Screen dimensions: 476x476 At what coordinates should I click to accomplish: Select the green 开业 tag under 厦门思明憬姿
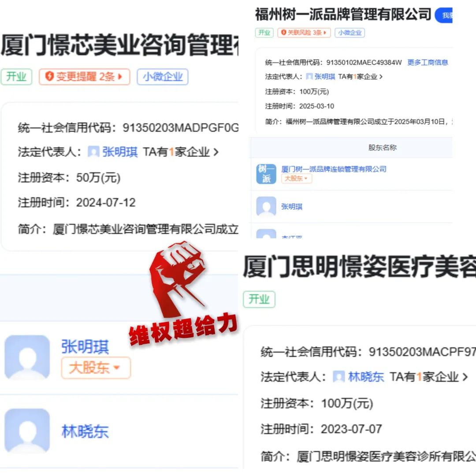[259, 299]
